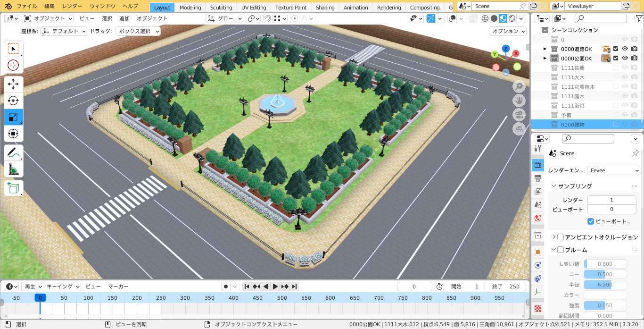This screenshot has width=644, height=329.
Task: Expand the 0000道路OK collection
Action: [545, 49]
